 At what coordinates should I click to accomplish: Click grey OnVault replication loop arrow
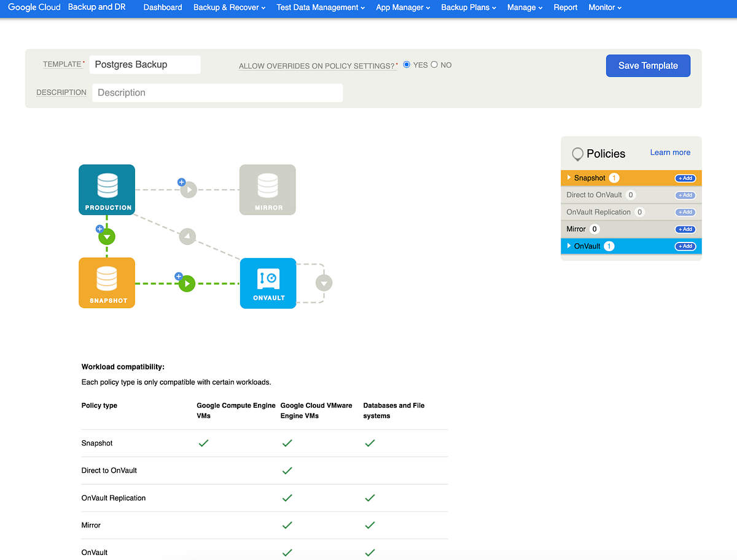tap(324, 283)
